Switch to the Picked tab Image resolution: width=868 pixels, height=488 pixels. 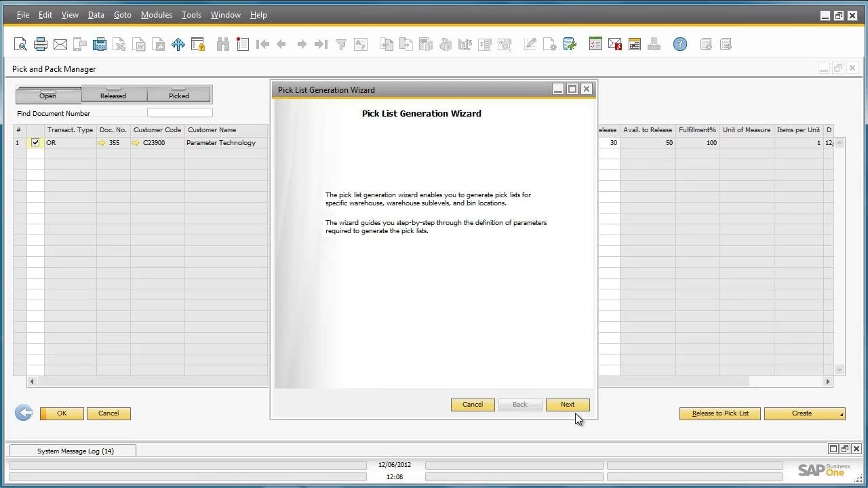pyautogui.click(x=179, y=94)
